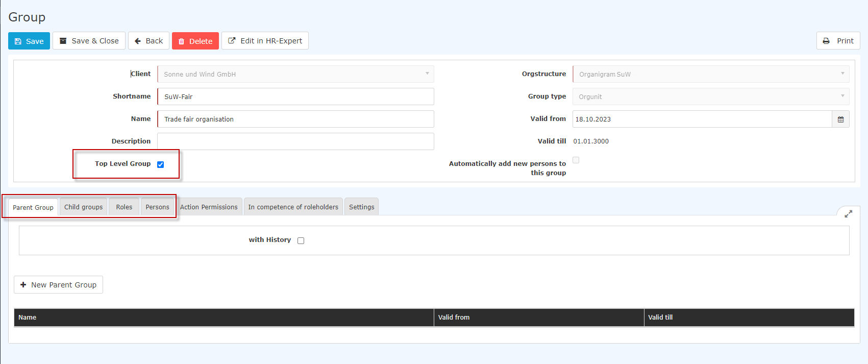This screenshot has height=364, width=868.
Task: Click into the Shortname field
Action: tap(295, 96)
